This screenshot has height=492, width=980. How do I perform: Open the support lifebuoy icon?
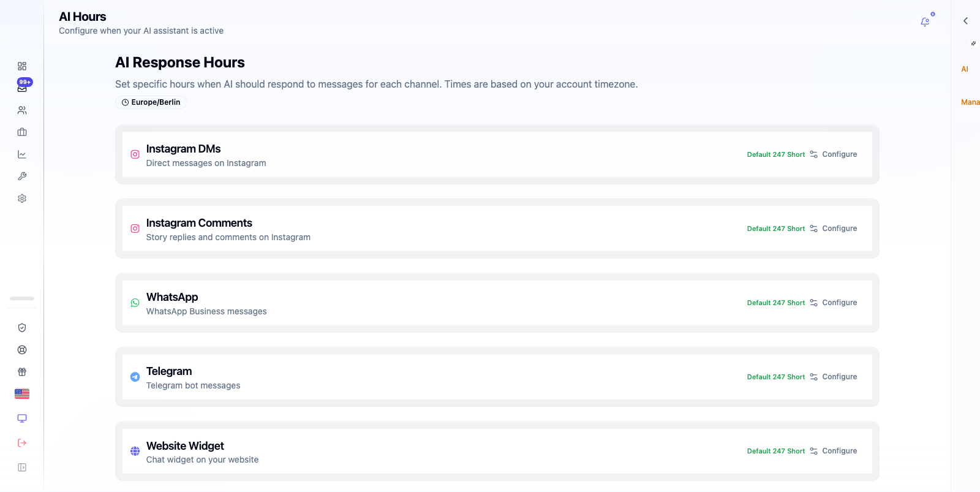coord(22,350)
